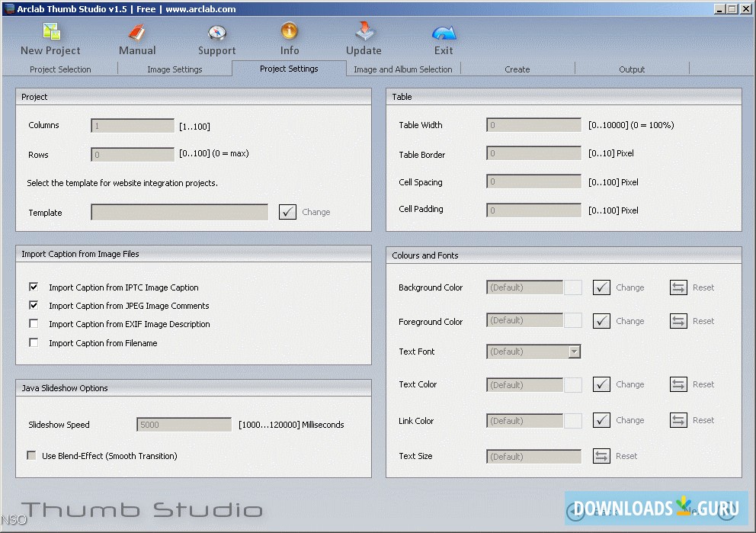Click Reset label next to Text Size
Screen dimensions: 756x533
pyautogui.click(x=626, y=456)
